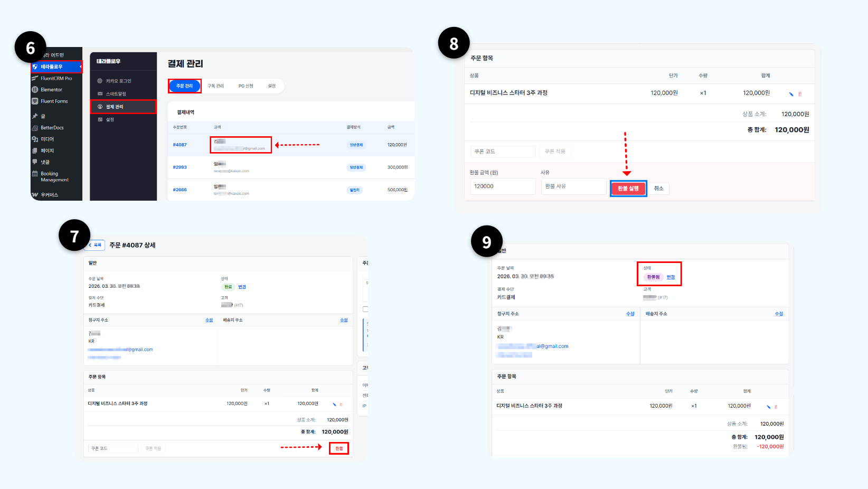Screen dimensions: 868x489
Task: Collapse the 테라플로우 sidebar menu arrow
Action: click(x=79, y=67)
